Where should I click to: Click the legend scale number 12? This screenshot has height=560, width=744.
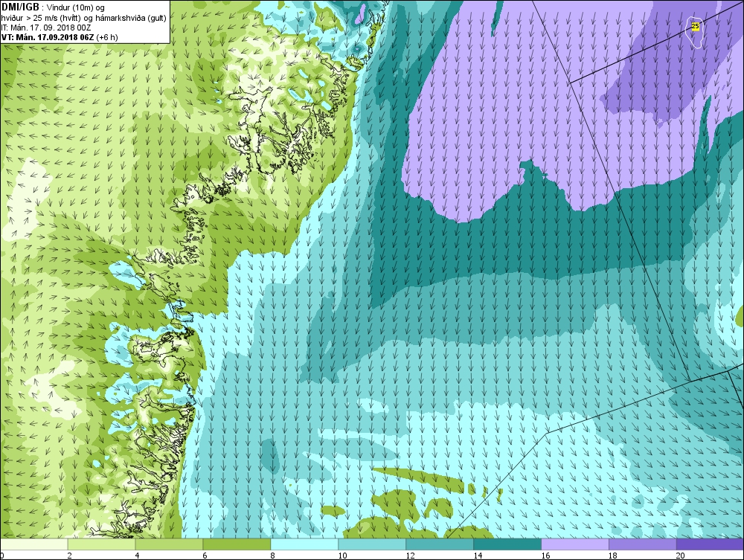click(x=410, y=556)
